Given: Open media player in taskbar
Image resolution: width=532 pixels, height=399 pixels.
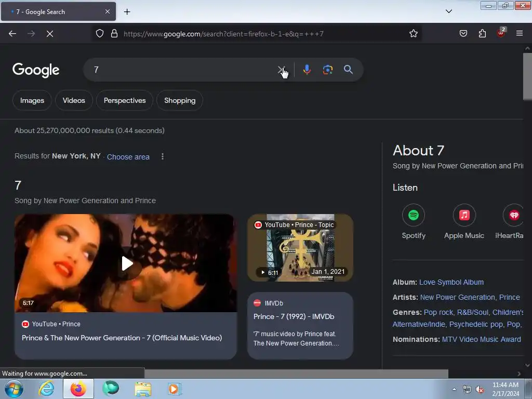Looking at the screenshot, I should coord(175,389).
